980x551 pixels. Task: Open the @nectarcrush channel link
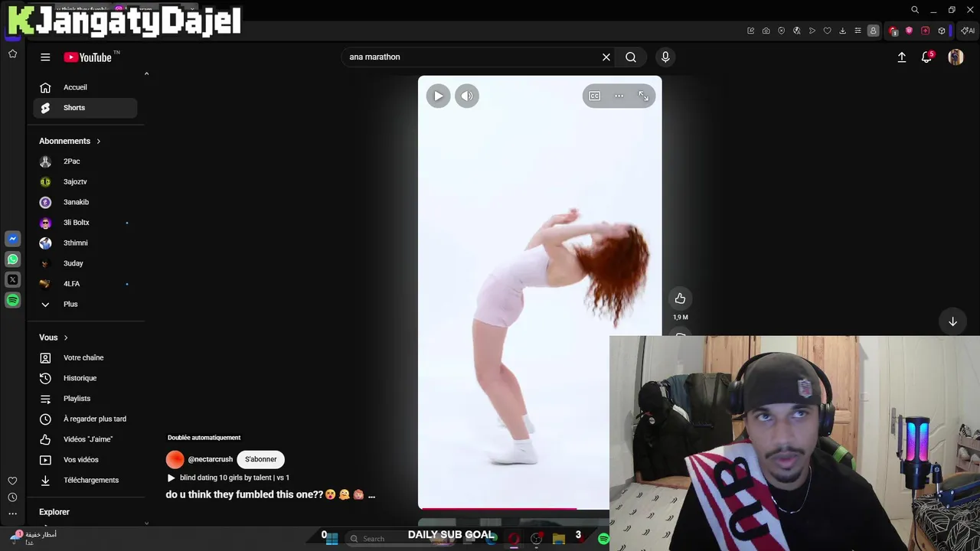point(211,459)
